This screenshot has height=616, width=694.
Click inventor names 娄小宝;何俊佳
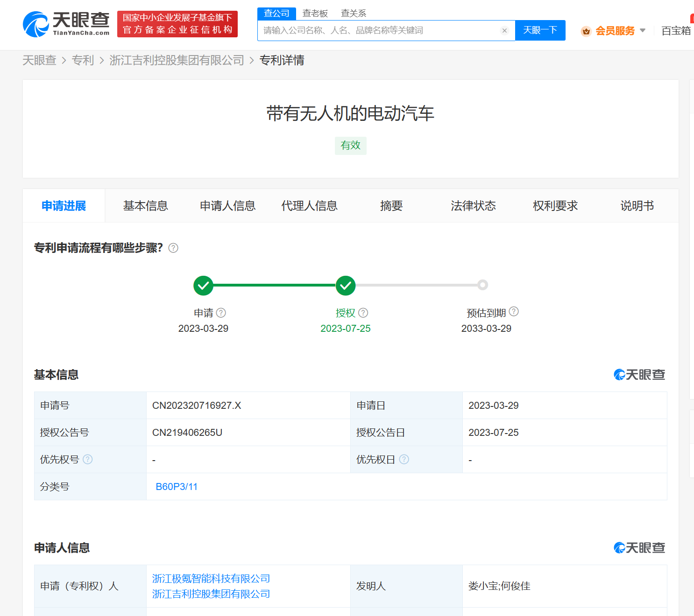499,586
